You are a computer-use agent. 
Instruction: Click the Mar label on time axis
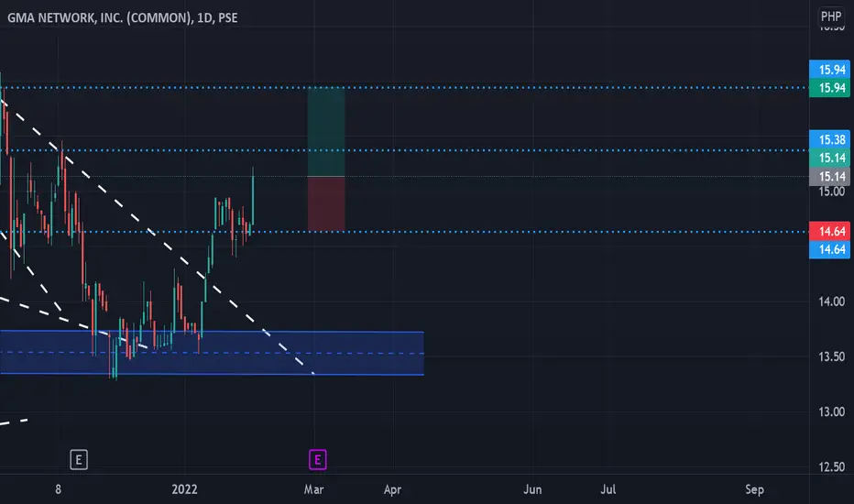click(x=313, y=489)
